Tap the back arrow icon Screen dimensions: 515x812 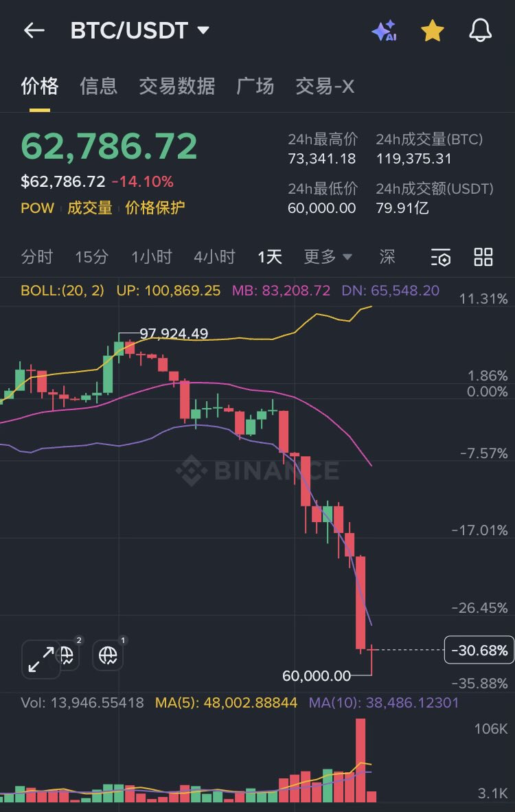click(34, 30)
